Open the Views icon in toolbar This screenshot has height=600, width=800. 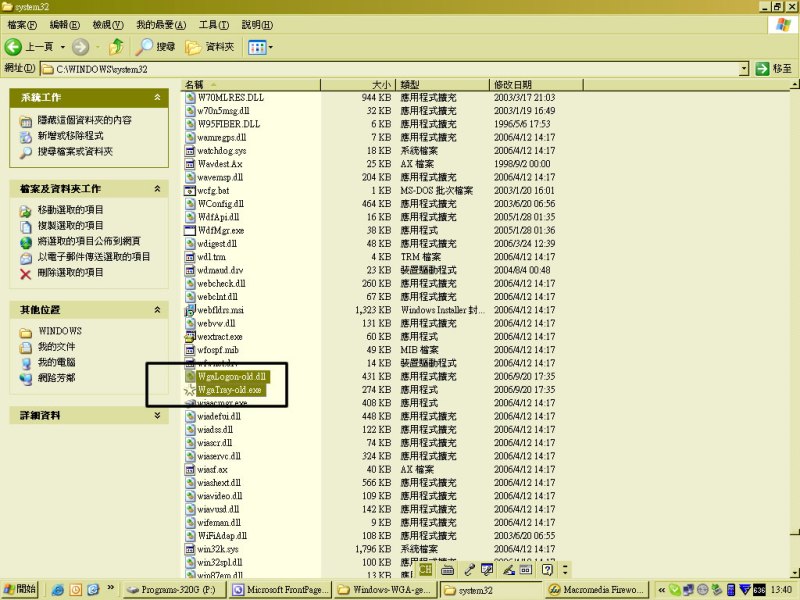coord(257,47)
